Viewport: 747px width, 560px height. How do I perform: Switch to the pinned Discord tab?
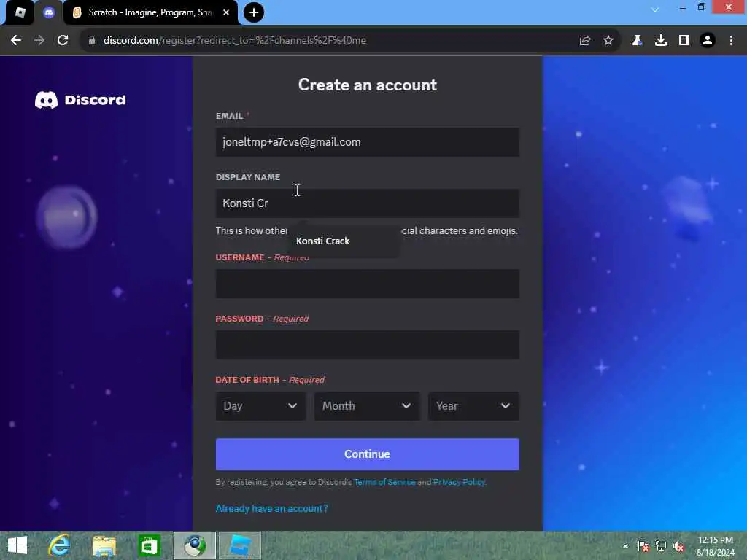[x=49, y=12]
